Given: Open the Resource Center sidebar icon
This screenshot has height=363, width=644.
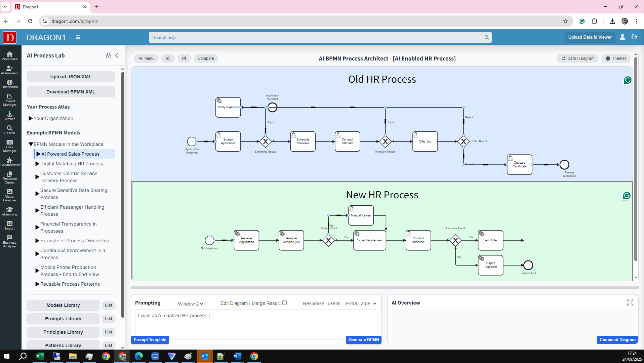Looking at the screenshot, I should tap(10, 178).
